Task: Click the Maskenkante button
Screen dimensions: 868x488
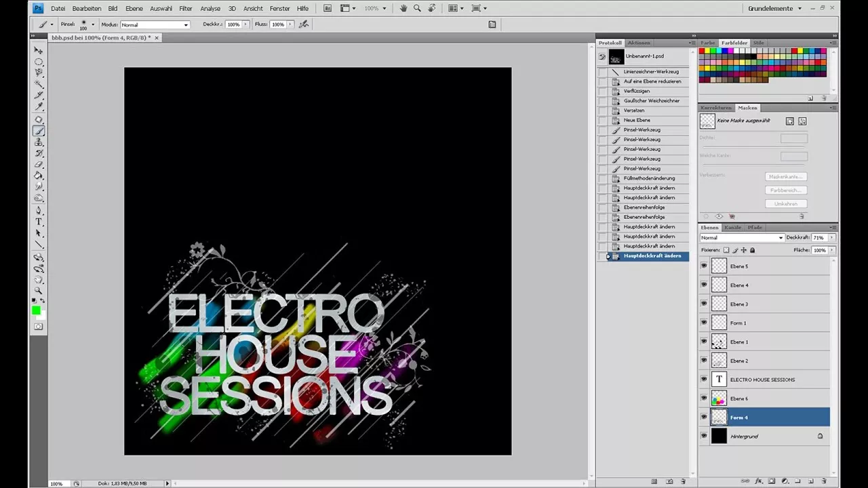Action: click(785, 176)
